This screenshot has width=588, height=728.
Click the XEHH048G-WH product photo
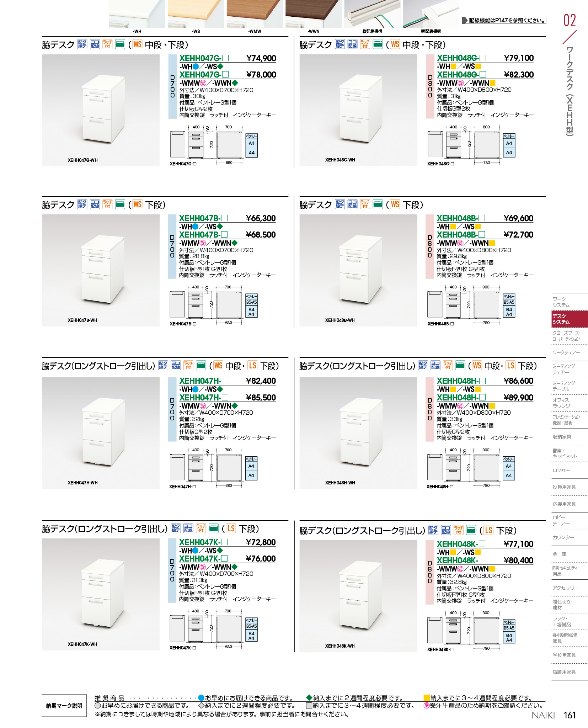358,110
